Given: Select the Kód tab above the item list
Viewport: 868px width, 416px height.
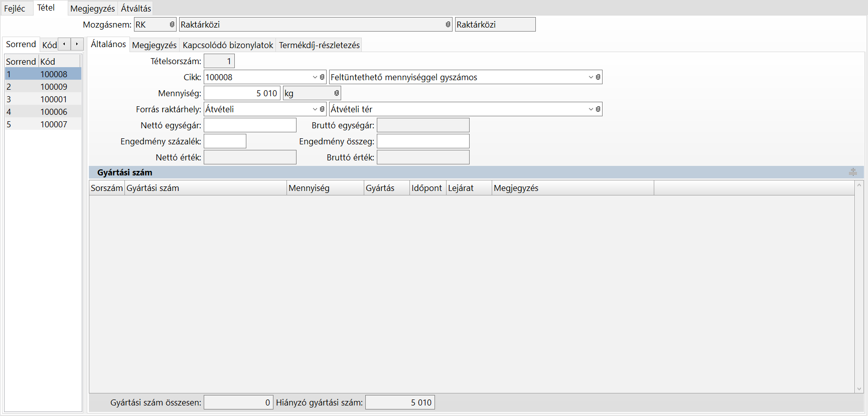Looking at the screenshot, I should pyautogui.click(x=49, y=45).
